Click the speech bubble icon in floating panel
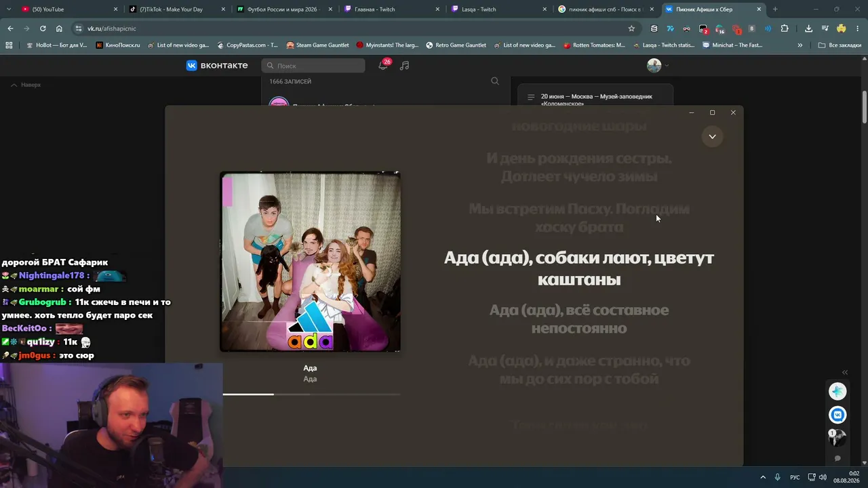868x488 pixels. [837, 458]
